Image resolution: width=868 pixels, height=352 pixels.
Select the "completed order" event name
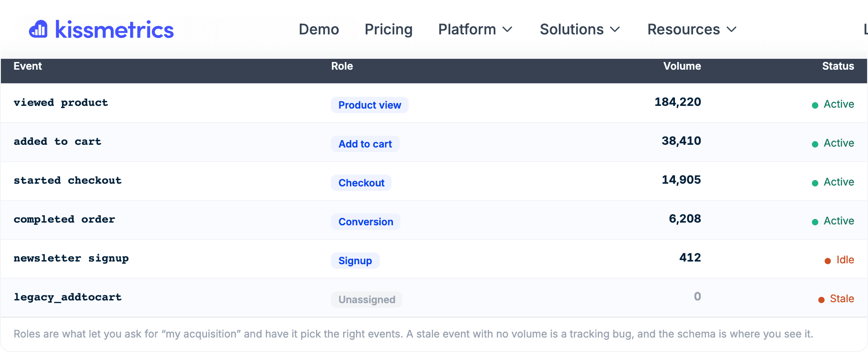tap(64, 219)
